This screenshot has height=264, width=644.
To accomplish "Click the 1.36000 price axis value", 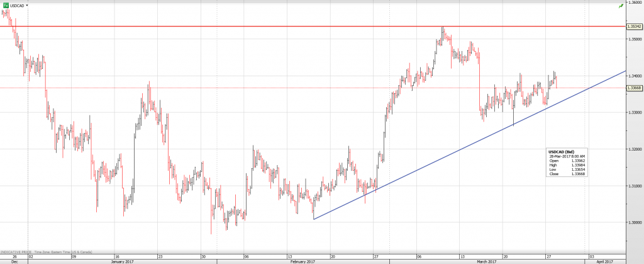I will 634,3.
